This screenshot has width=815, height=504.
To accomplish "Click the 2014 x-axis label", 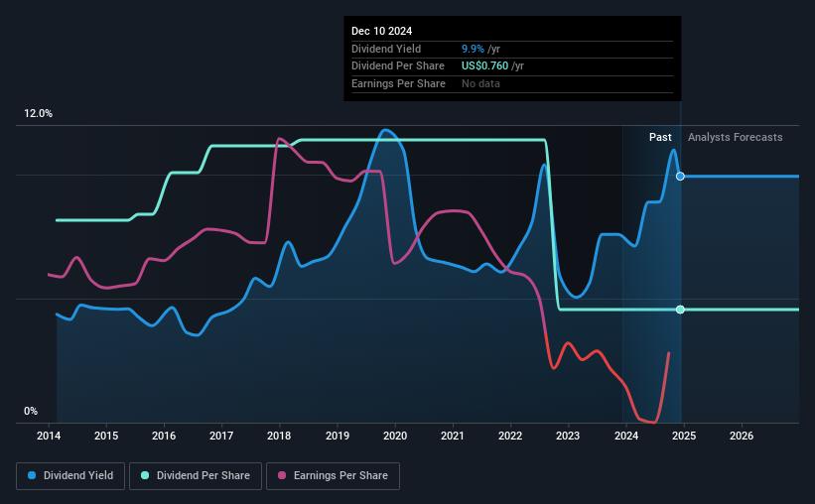I will 49,436.
